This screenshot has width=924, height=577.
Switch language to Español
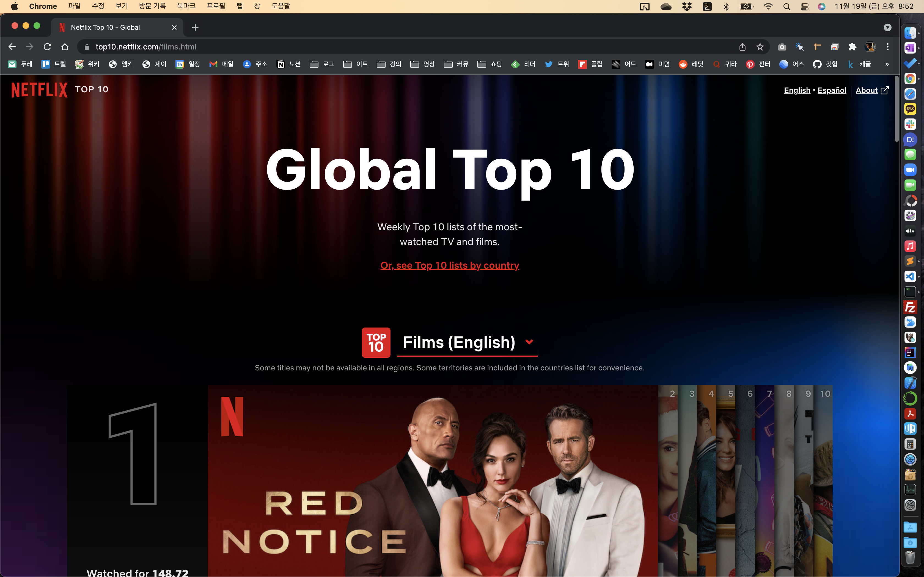click(832, 90)
